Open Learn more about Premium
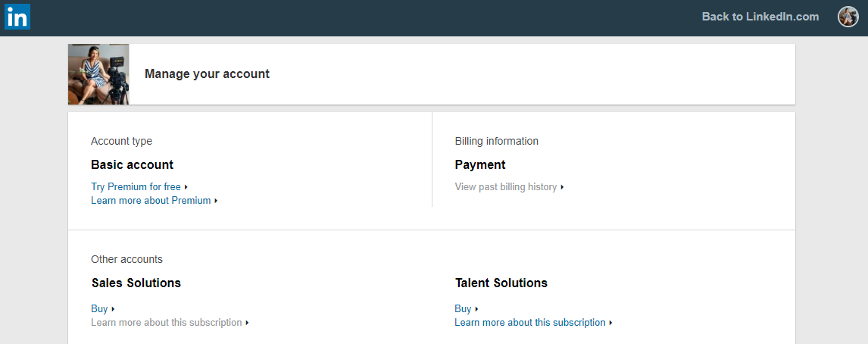Screen dimensions: 868x344 tap(151, 201)
